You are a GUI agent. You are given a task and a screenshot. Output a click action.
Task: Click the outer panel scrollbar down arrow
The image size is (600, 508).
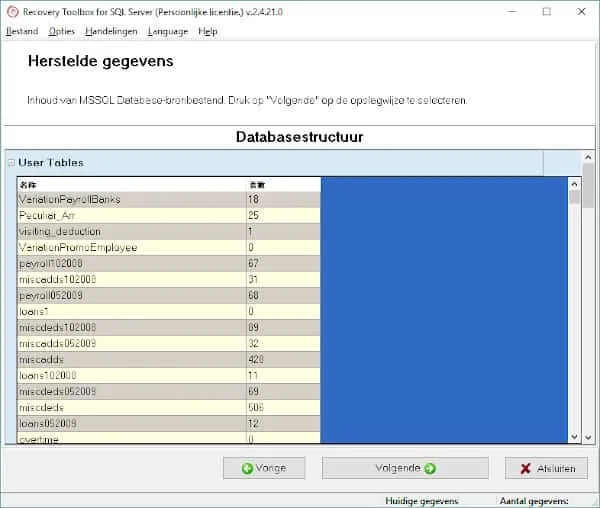tap(588, 437)
